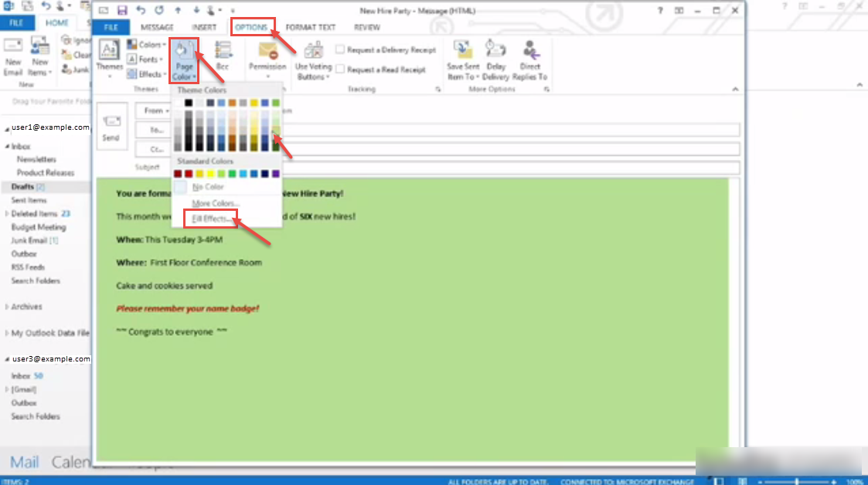The height and width of the screenshot is (485, 868).
Task: Enable Request a Read Receipt
Action: tap(340, 70)
